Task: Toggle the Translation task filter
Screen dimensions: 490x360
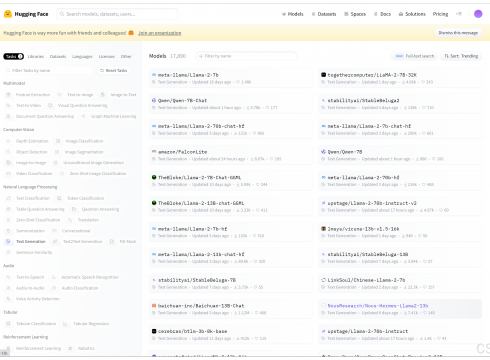Action: pyautogui.click(x=83, y=220)
